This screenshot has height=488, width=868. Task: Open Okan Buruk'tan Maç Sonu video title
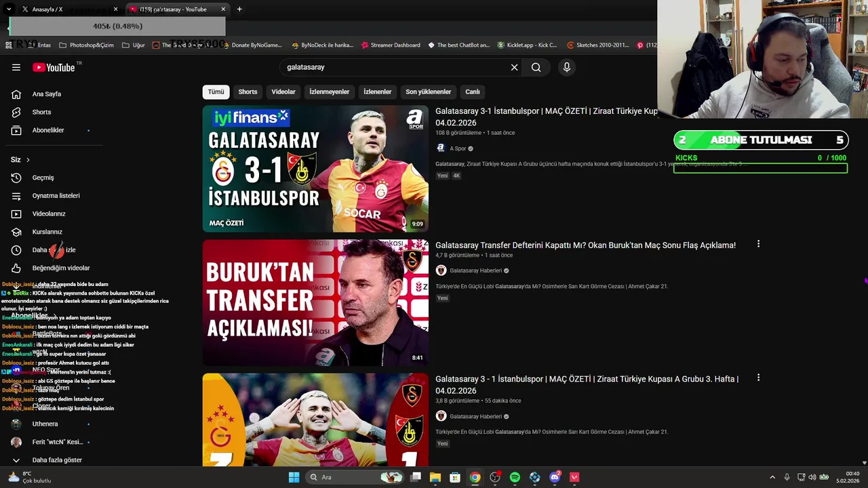tap(585, 245)
